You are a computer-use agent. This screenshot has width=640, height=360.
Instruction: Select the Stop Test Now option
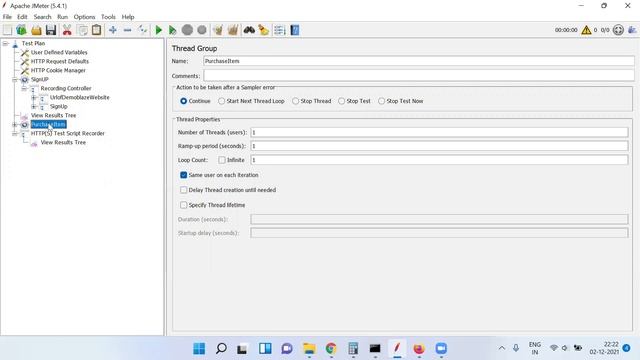pos(381,101)
